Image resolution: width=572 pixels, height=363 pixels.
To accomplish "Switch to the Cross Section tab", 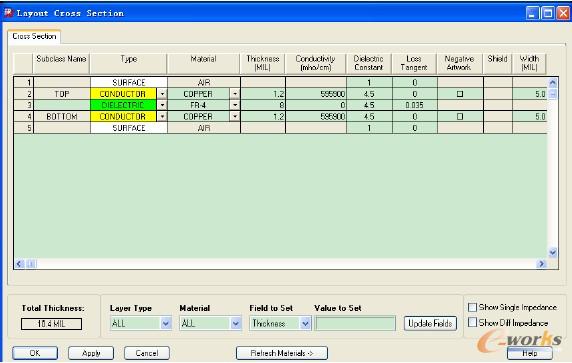I will coord(34,36).
